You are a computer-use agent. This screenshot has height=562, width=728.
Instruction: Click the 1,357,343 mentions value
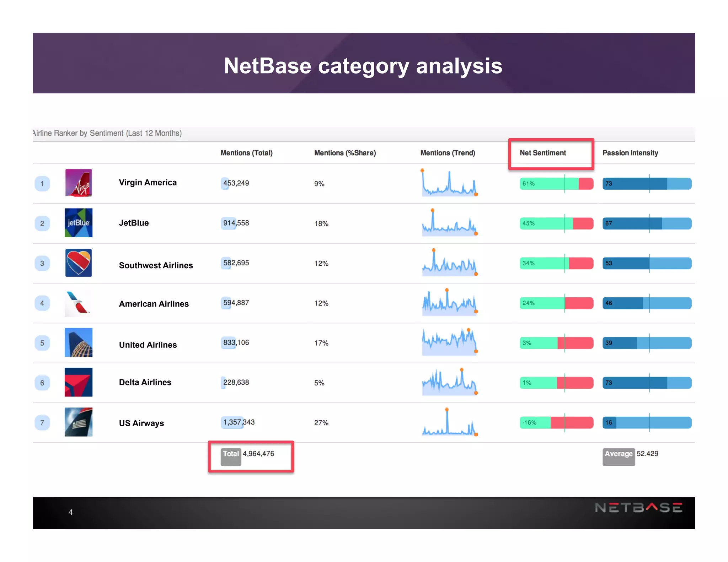pos(239,422)
